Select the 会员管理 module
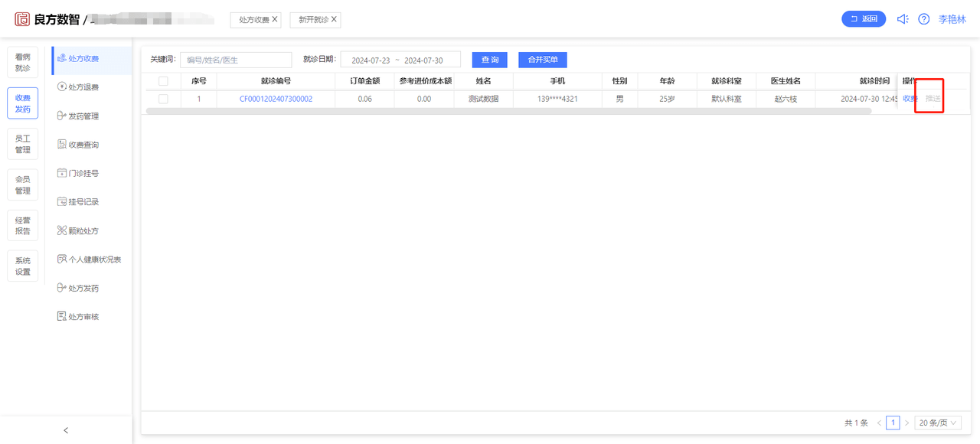The width and height of the screenshot is (980, 444). click(x=23, y=185)
